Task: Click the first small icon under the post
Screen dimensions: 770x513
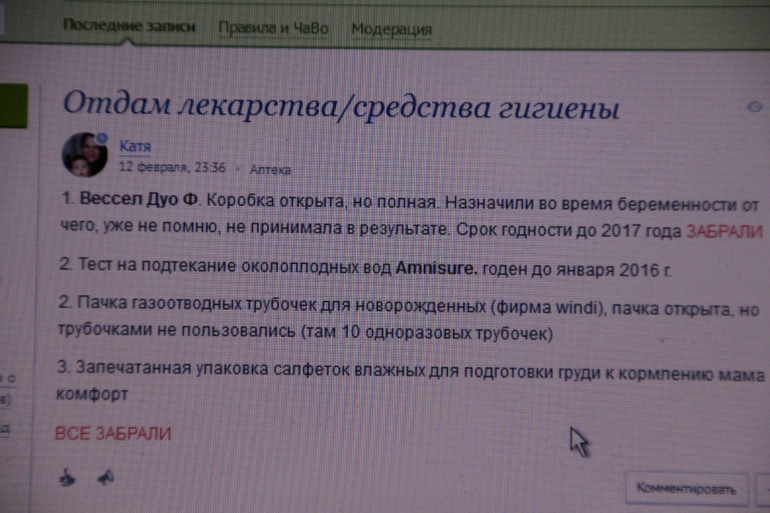Action: coord(67,478)
